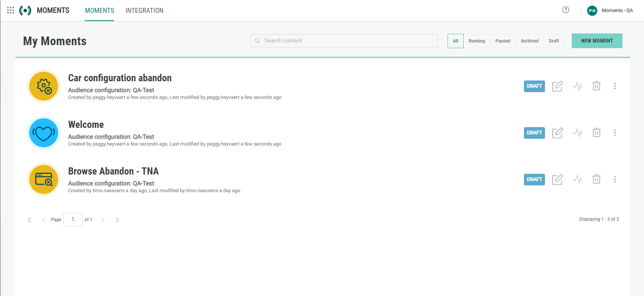
Task: Open more options for Browse Abandon - TNA
Action: tap(615, 179)
